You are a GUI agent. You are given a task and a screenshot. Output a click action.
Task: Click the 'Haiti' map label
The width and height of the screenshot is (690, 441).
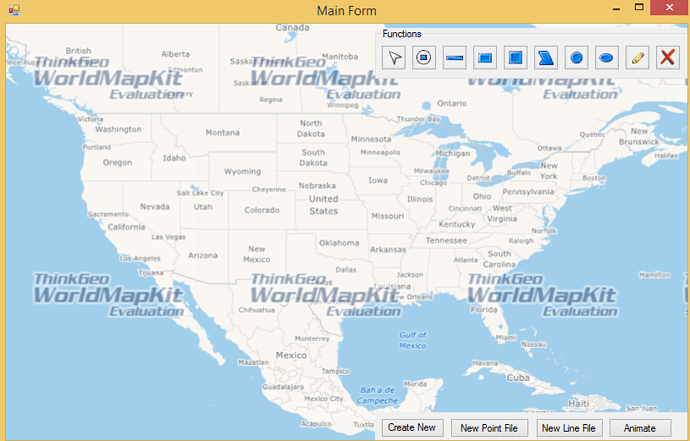pyautogui.click(x=578, y=404)
